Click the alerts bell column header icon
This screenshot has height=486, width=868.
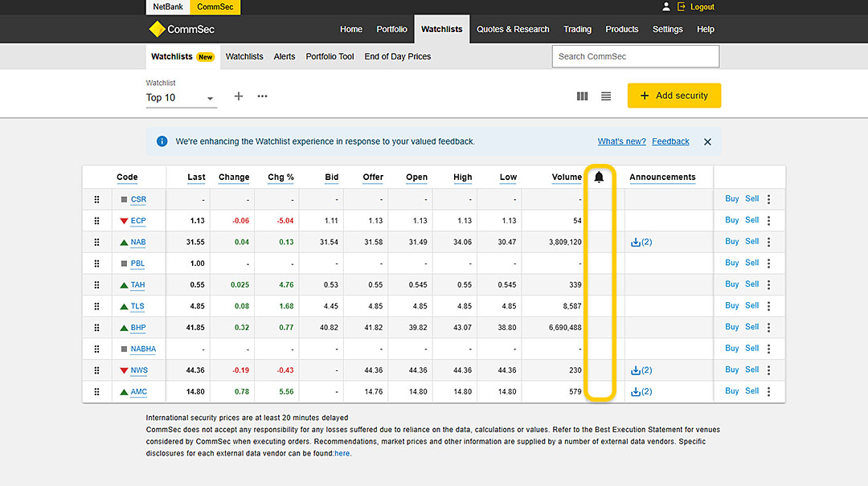[x=599, y=178]
